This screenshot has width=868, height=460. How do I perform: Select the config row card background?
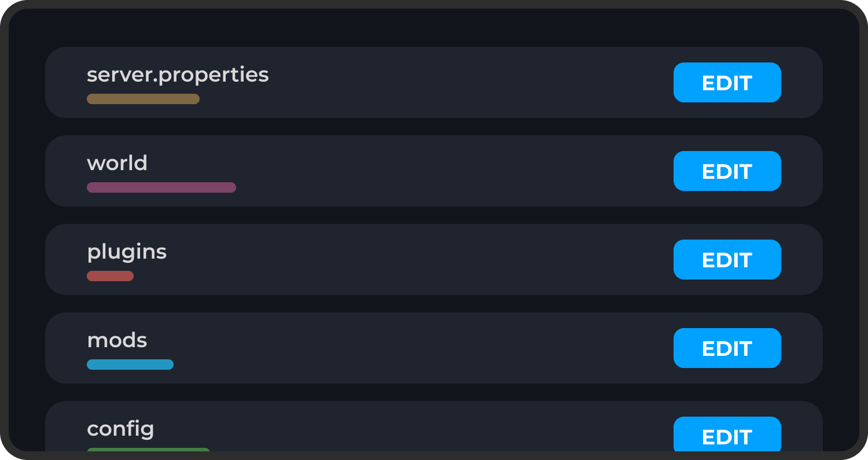[434, 426]
